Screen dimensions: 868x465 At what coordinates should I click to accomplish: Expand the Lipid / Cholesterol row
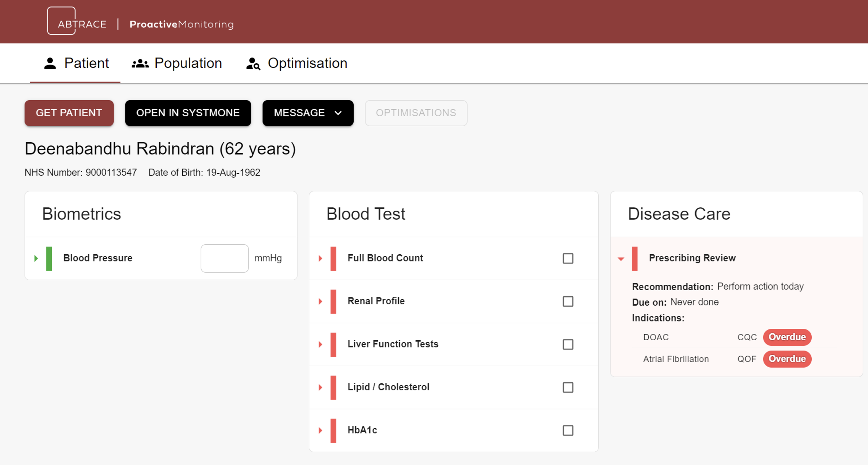tap(320, 387)
